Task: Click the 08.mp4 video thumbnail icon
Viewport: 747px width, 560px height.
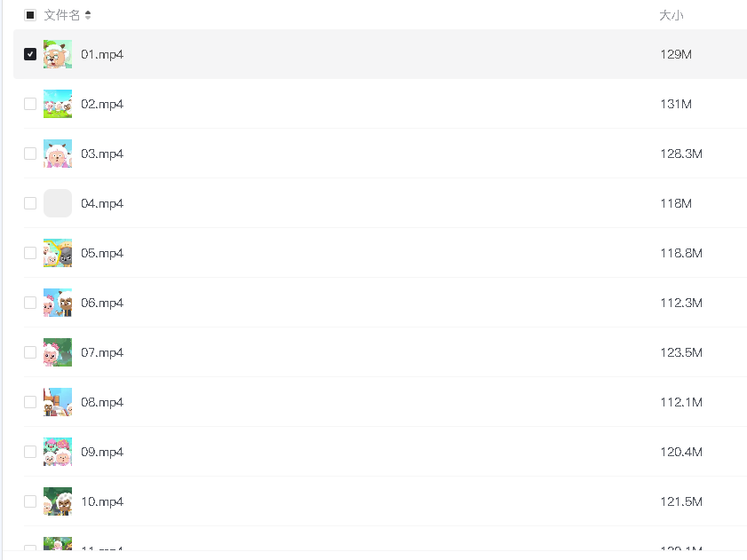Action: 58,402
